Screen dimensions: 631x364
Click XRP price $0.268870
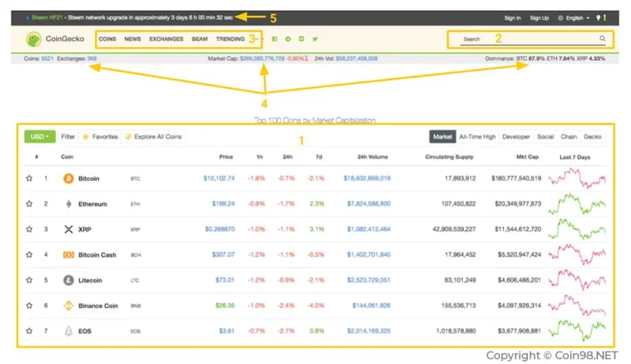[x=220, y=229]
